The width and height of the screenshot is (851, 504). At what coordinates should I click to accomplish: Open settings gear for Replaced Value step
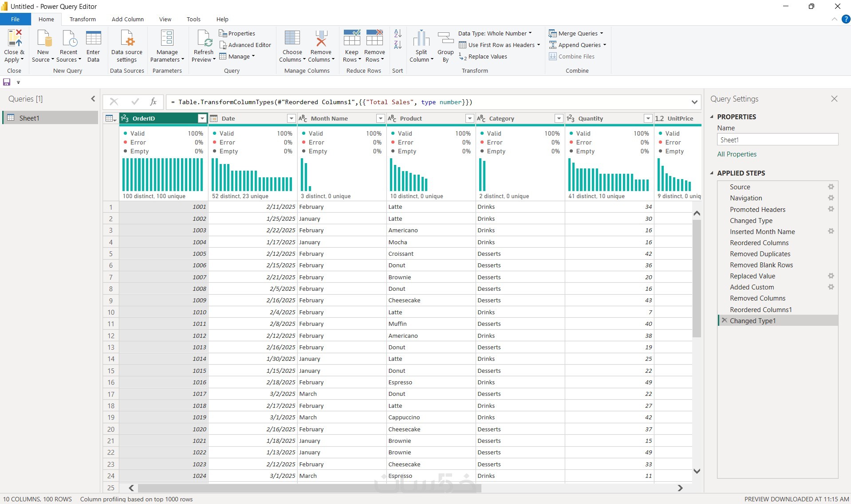click(831, 276)
